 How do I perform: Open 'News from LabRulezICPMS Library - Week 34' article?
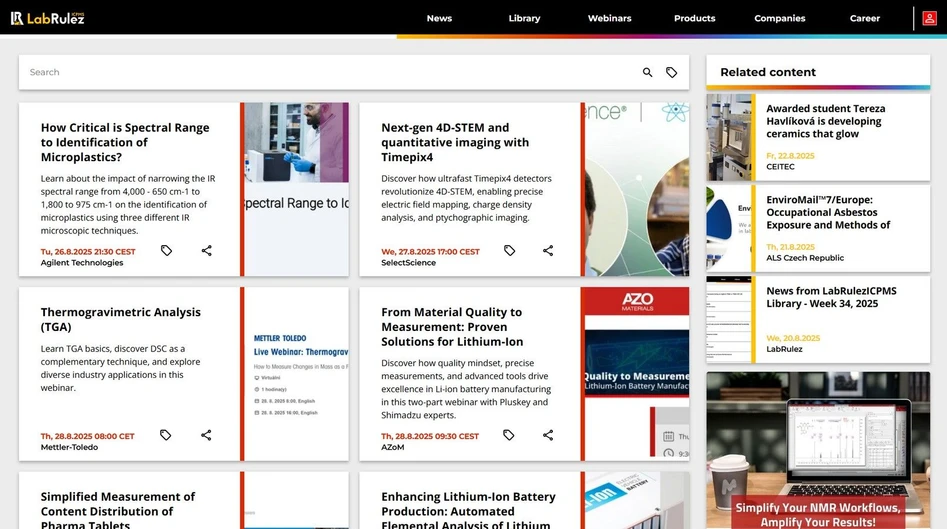[831, 297]
